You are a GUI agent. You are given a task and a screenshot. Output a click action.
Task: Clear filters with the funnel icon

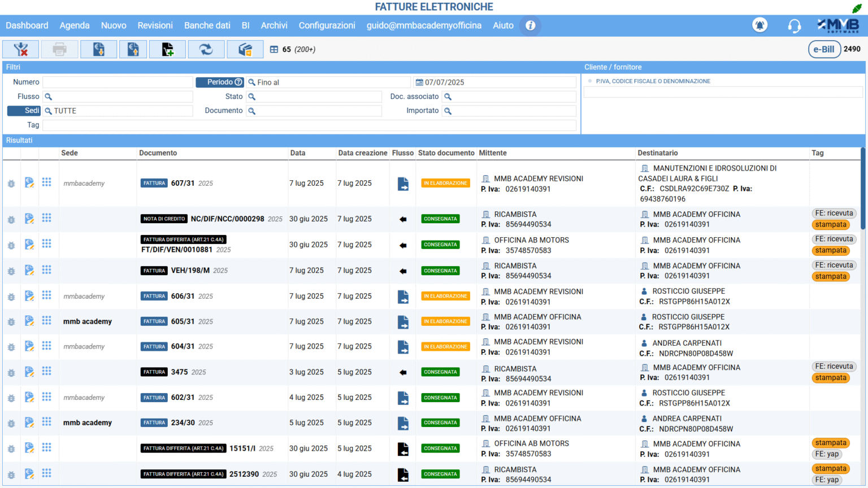tap(21, 50)
